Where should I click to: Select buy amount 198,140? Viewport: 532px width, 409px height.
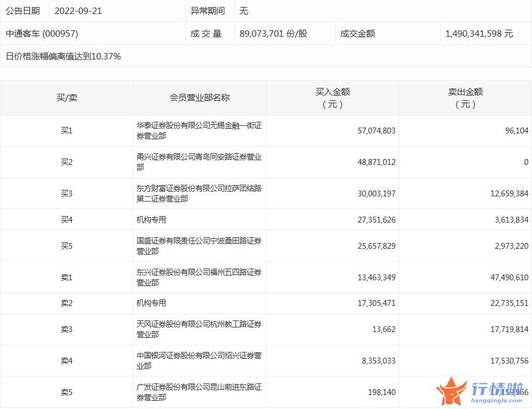click(382, 392)
